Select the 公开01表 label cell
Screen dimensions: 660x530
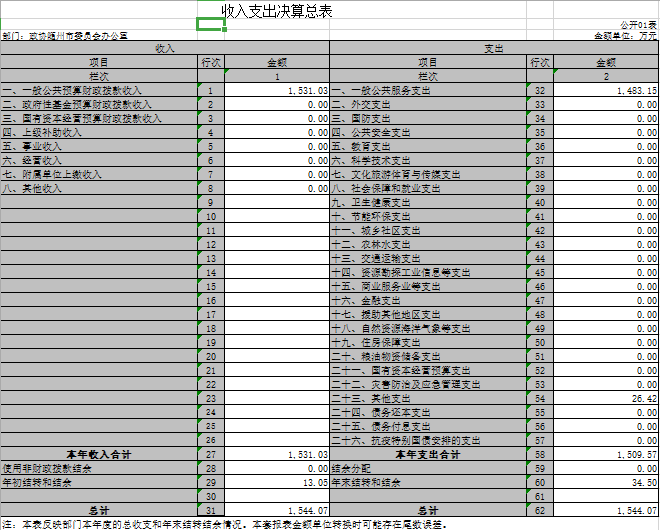(x=637, y=23)
